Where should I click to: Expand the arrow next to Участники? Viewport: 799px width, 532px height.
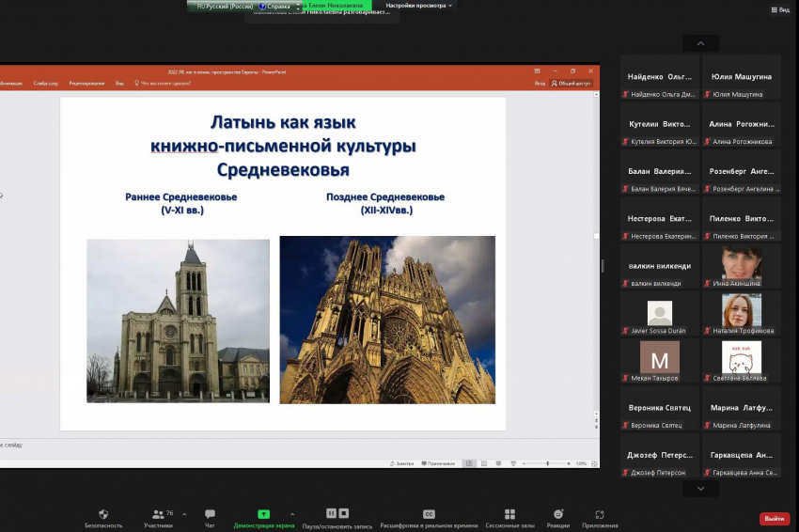point(184,514)
